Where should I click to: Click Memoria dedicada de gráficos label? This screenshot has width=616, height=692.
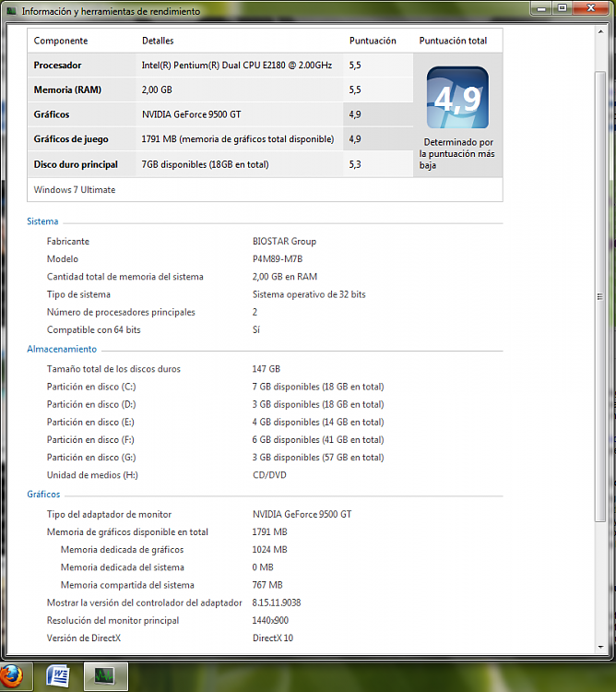click(122, 550)
